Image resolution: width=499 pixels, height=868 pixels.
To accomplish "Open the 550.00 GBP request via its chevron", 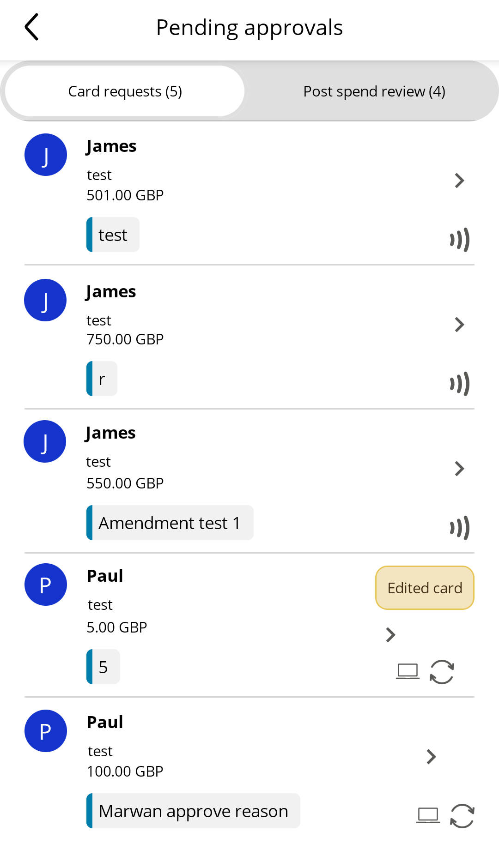I will (x=459, y=469).
